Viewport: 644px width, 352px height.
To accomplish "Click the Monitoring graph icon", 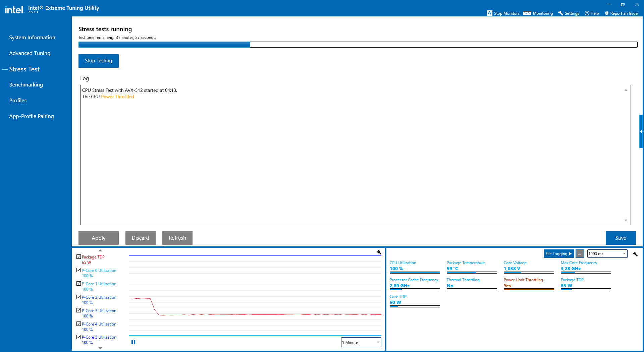I will click(527, 13).
